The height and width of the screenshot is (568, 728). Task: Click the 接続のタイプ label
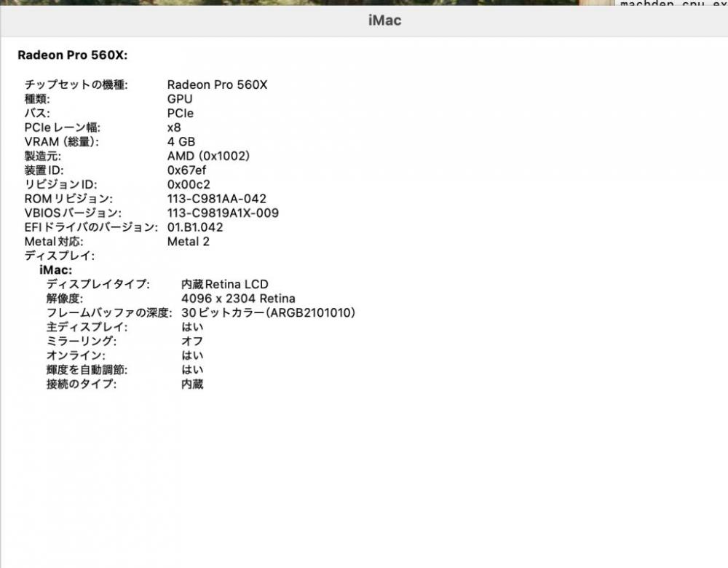pos(82,384)
